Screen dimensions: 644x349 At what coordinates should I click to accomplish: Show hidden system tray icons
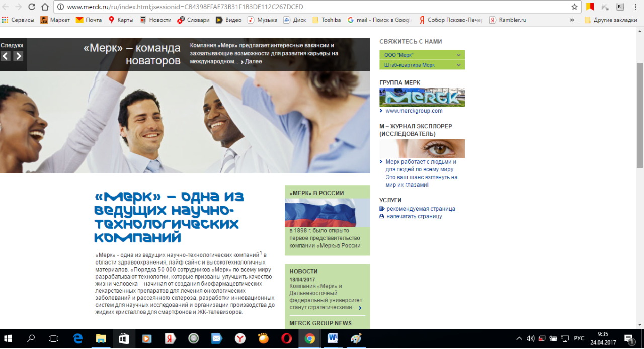point(519,338)
